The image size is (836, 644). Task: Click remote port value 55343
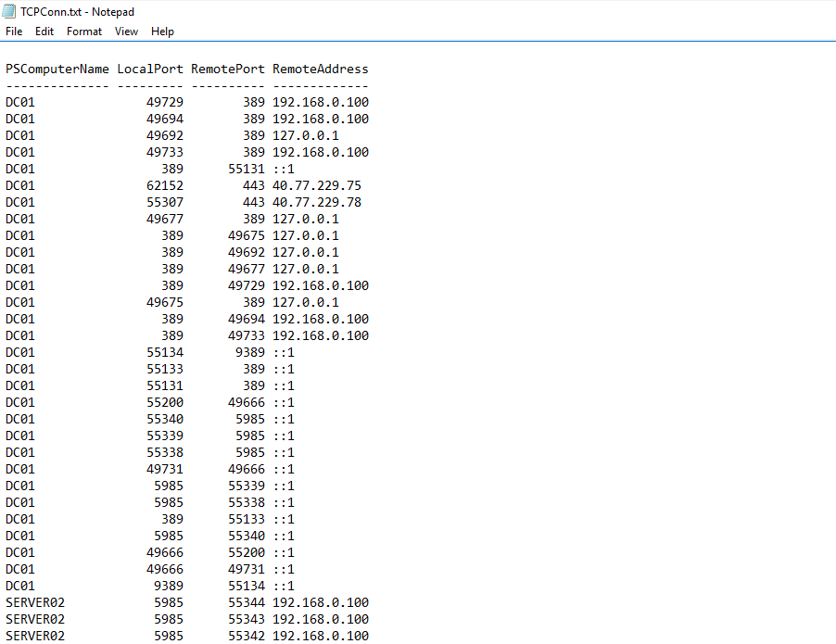tap(247, 619)
